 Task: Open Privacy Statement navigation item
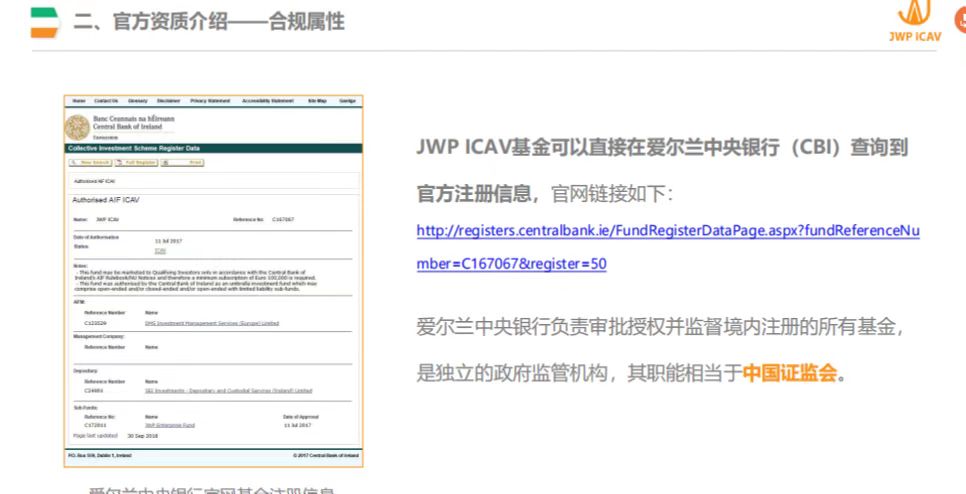(210, 101)
